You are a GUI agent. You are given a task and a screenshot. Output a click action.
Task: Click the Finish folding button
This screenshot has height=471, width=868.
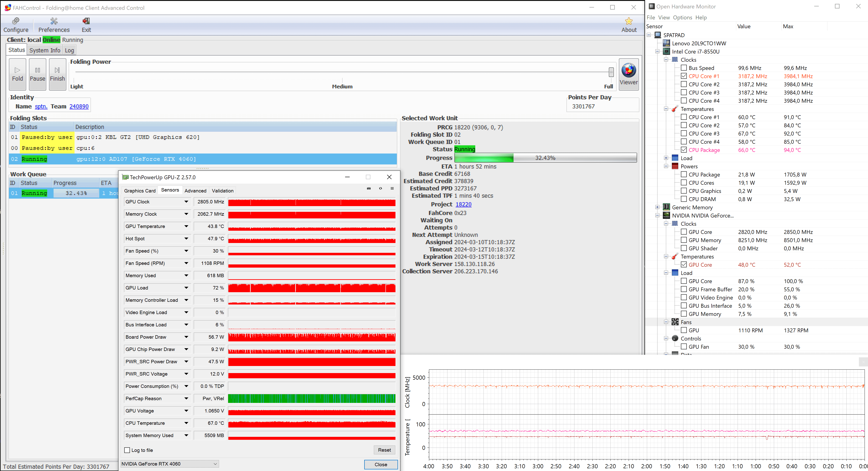tap(57, 74)
